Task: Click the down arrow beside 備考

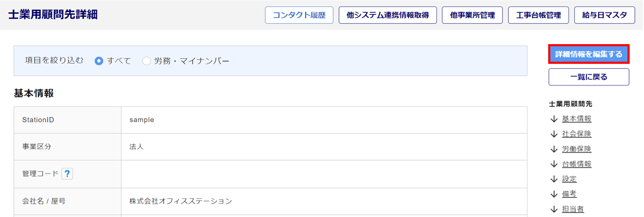Action: [x=554, y=194]
